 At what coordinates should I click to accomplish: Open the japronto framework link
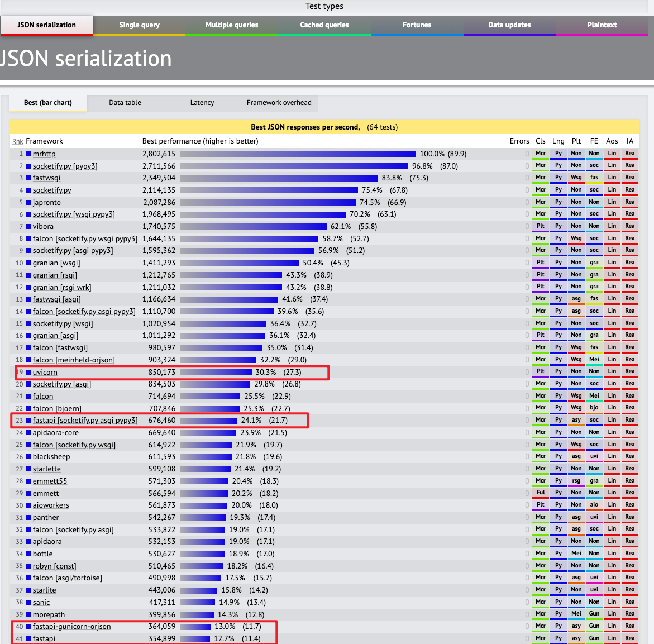[47, 202]
